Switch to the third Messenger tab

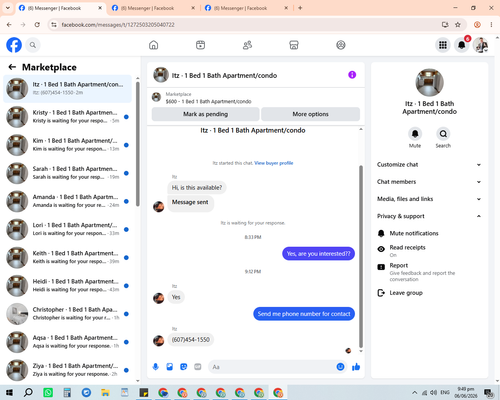click(x=246, y=8)
